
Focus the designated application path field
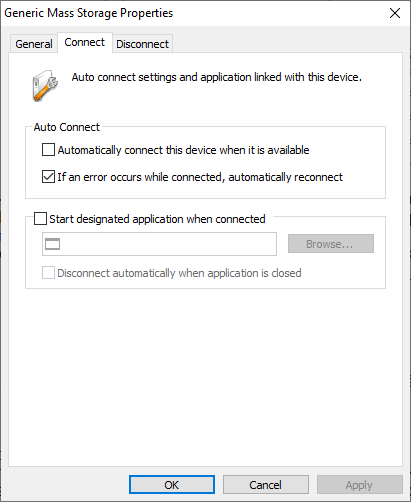(x=159, y=244)
